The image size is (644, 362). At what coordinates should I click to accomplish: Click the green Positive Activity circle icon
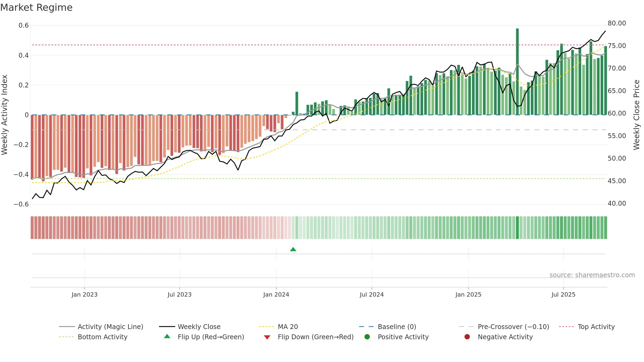[x=367, y=337]
